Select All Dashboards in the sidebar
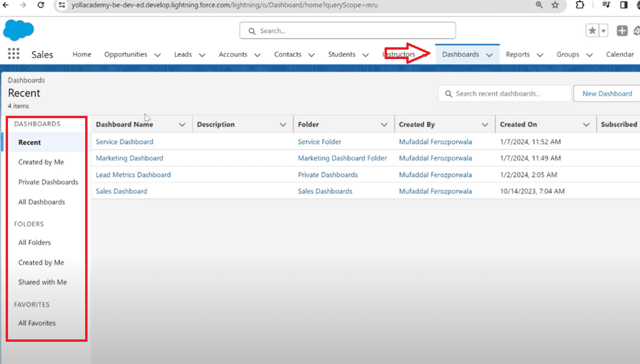The width and height of the screenshot is (640, 364). (42, 202)
